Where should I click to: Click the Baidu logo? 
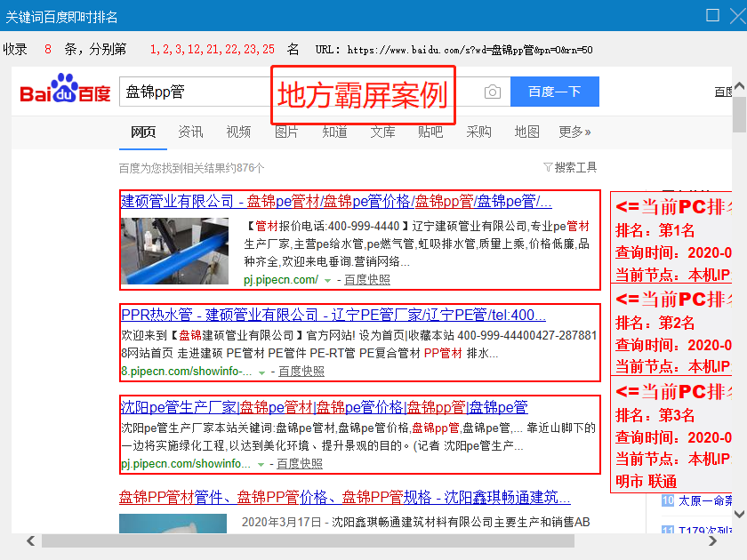pyautogui.click(x=66, y=92)
